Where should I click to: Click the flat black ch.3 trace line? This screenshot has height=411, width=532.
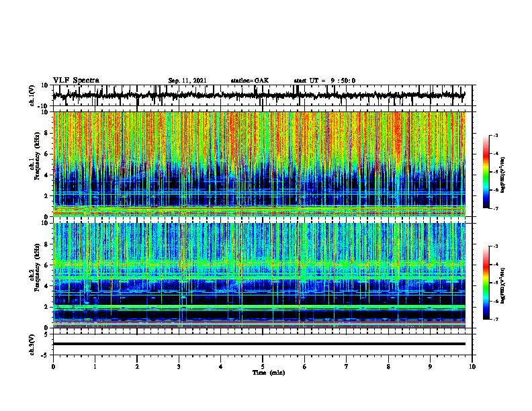pyautogui.click(x=259, y=344)
